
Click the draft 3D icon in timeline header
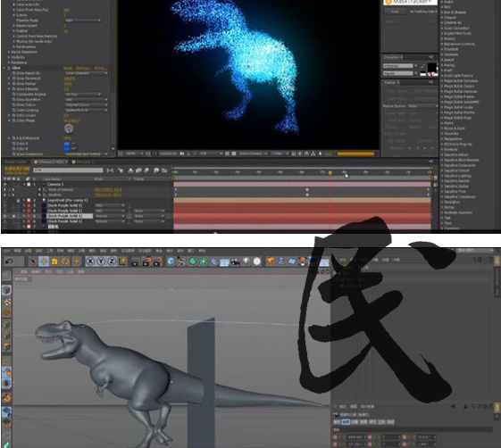[x=121, y=170]
